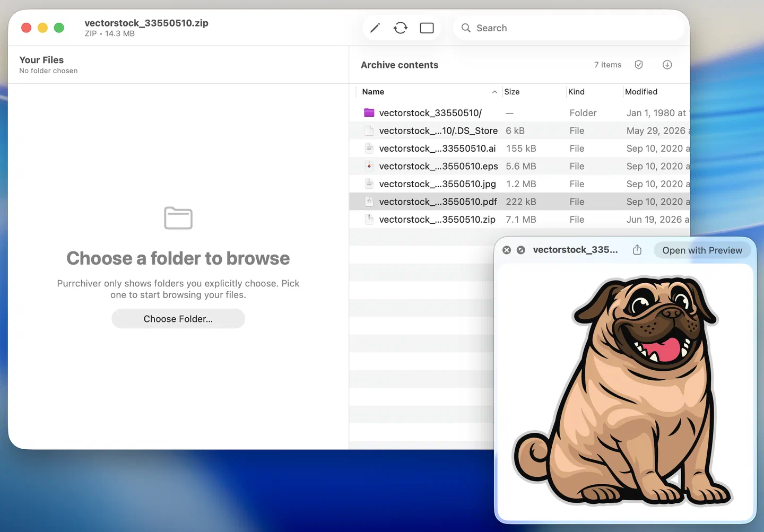Click the May 29, 2026 modified cell

658,130
